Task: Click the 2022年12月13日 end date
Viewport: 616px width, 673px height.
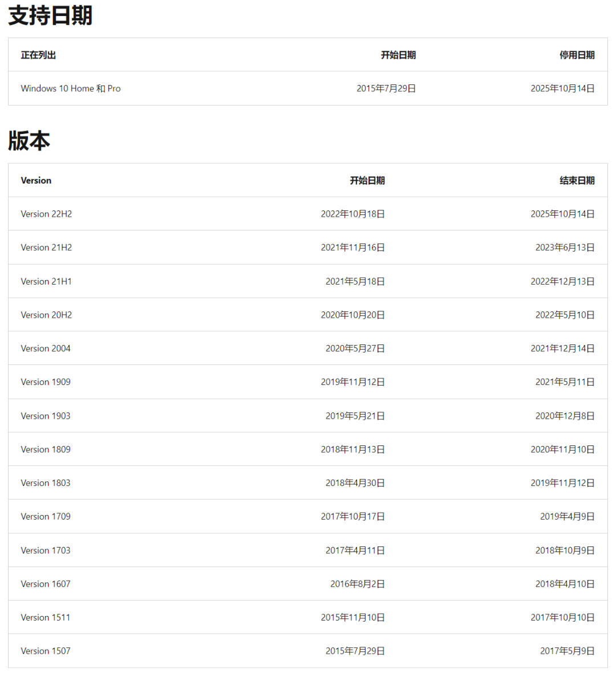Action: pyautogui.click(x=562, y=281)
